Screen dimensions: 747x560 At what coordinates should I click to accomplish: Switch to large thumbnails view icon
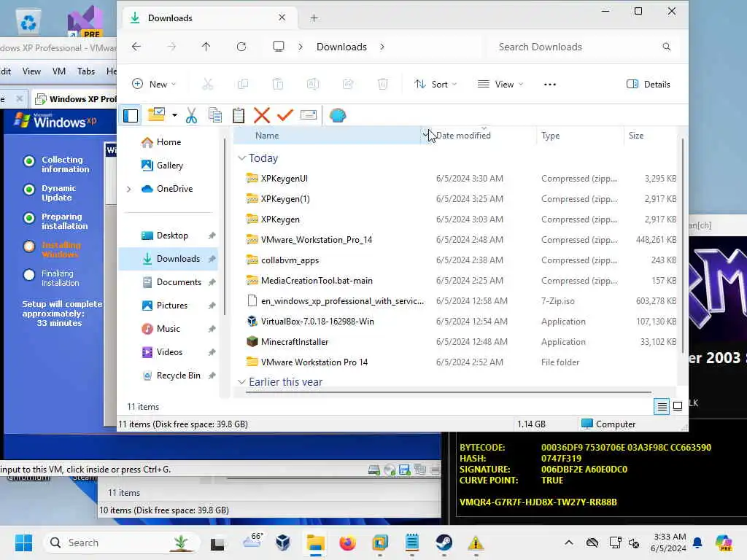(x=678, y=407)
